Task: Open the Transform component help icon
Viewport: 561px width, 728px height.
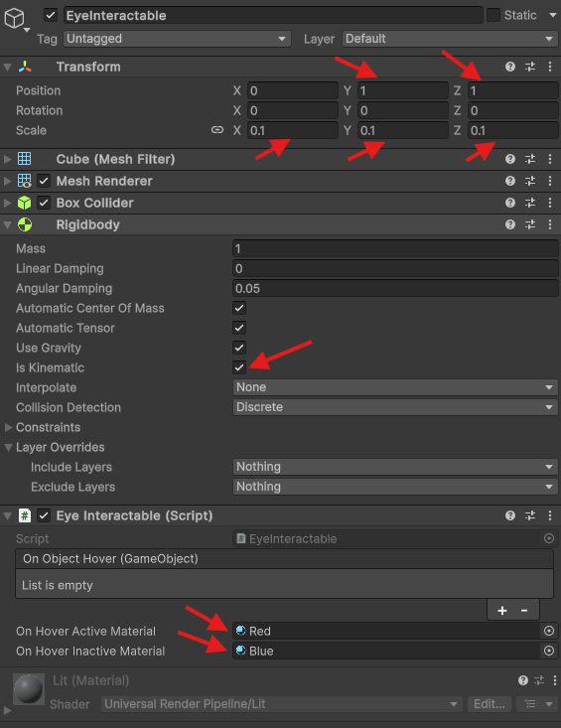Action: (x=510, y=67)
